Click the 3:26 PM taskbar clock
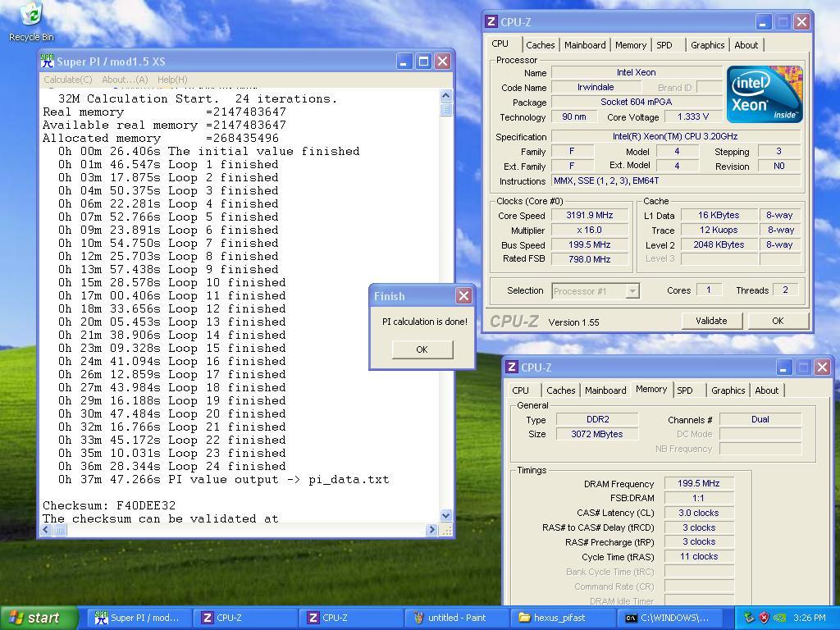The width and height of the screenshot is (840, 630). [x=810, y=618]
